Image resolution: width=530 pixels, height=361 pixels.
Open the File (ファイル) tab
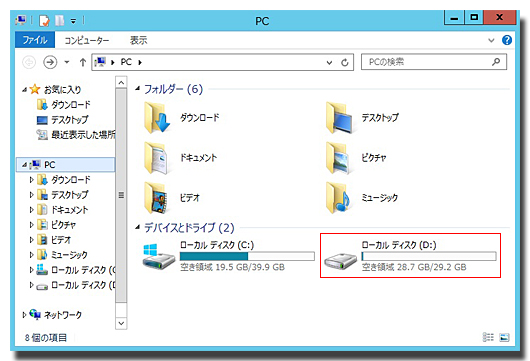click(35, 40)
